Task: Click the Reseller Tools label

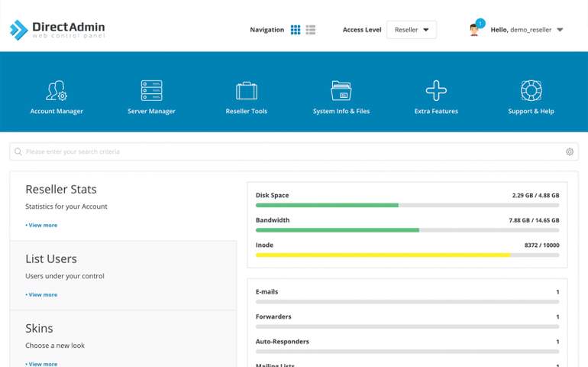Action: [247, 111]
